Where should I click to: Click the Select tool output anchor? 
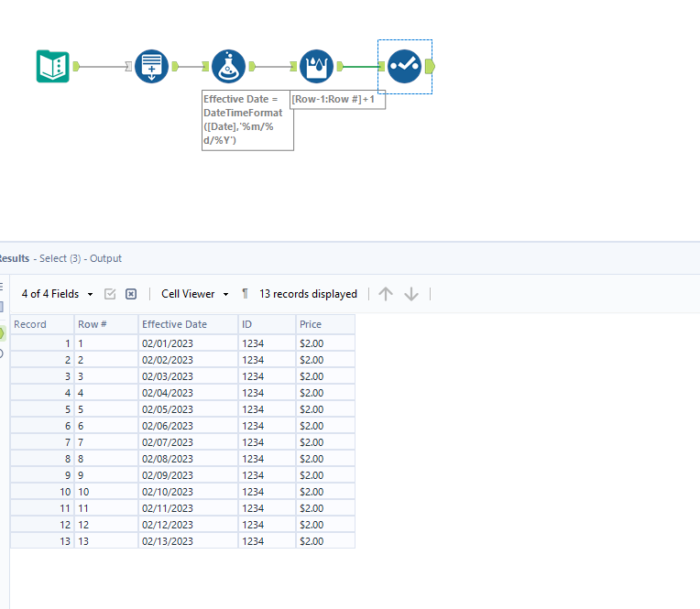tap(431, 67)
